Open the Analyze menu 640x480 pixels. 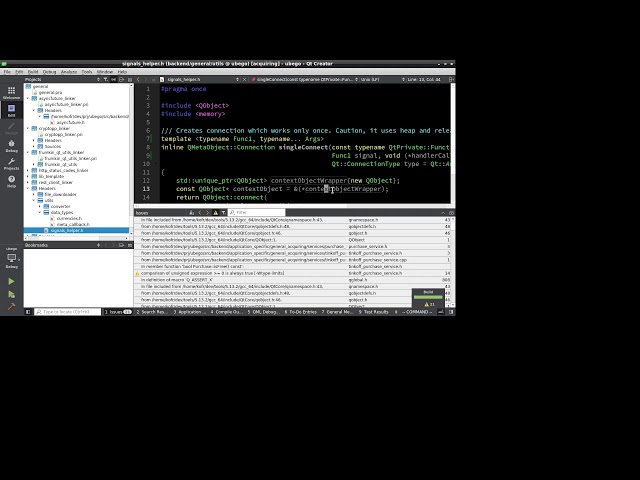pyautogui.click(x=69, y=72)
